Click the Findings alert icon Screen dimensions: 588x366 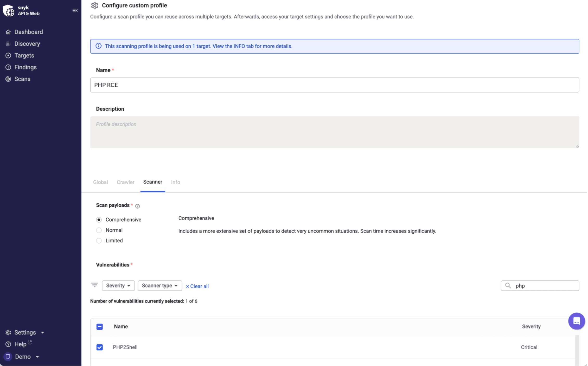click(8, 67)
